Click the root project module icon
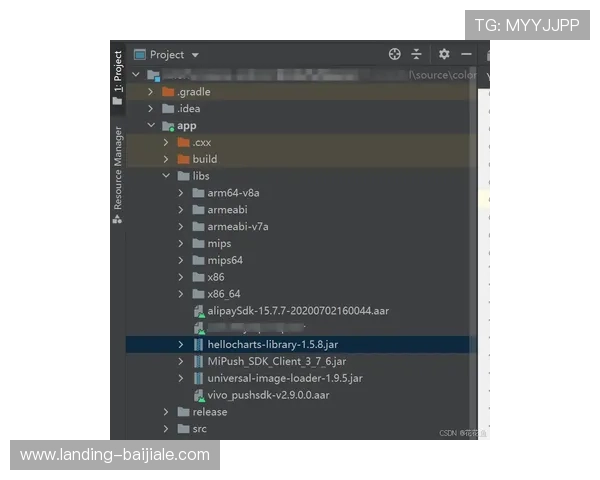This screenshot has height=480, width=600. pos(153,75)
